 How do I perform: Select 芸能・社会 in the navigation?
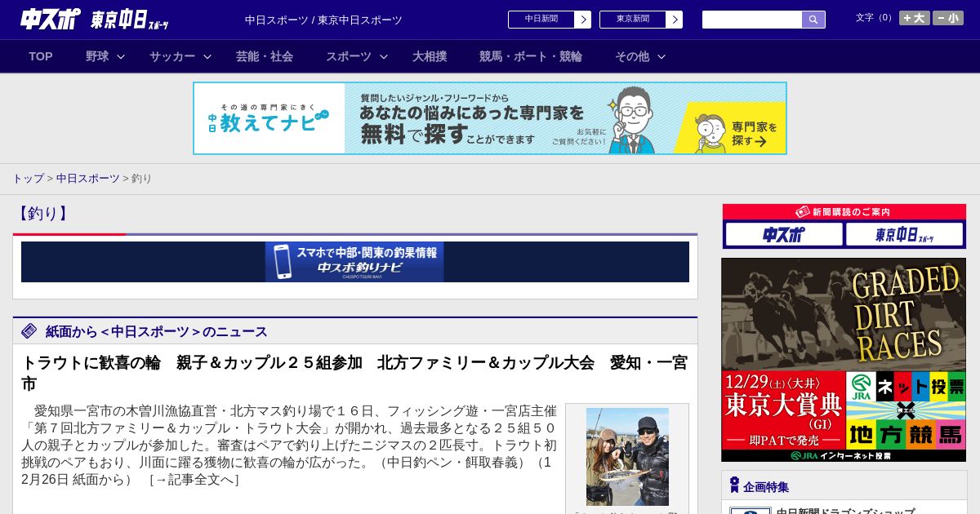point(265,56)
